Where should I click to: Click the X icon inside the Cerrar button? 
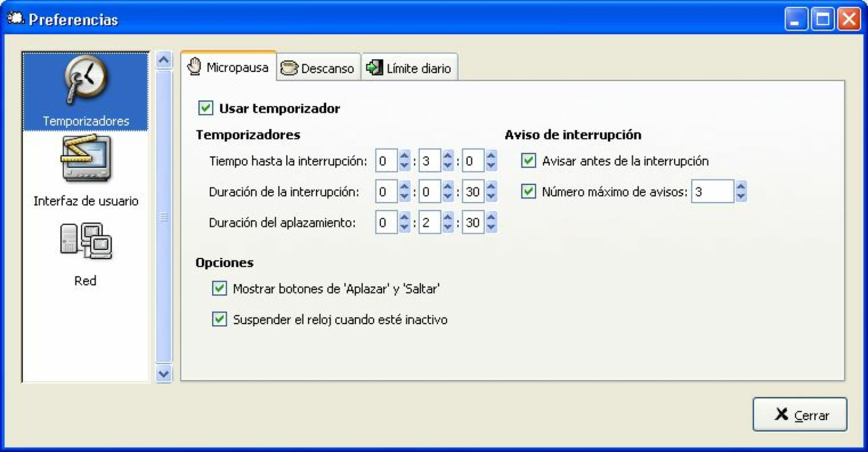[783, 414]
